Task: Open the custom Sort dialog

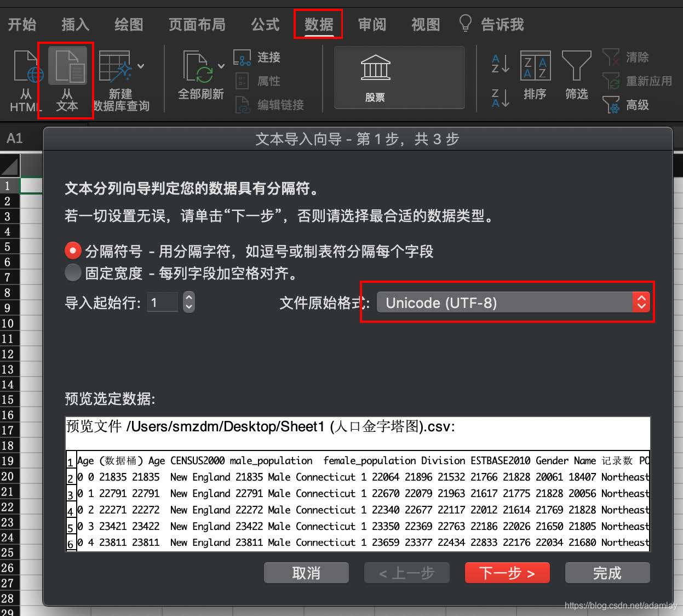Action: click(x=535, y=77)
